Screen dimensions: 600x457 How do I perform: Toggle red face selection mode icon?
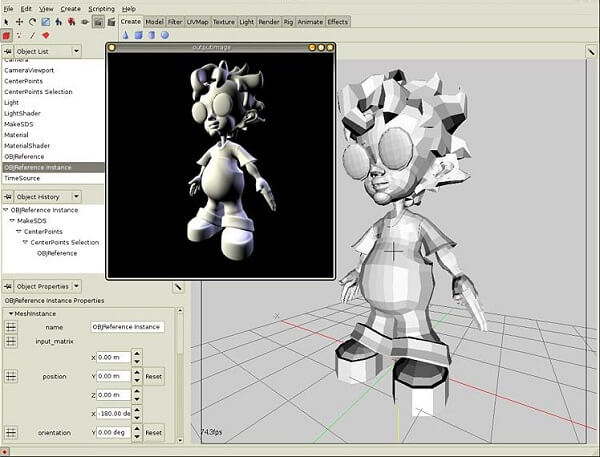(46, 36)
